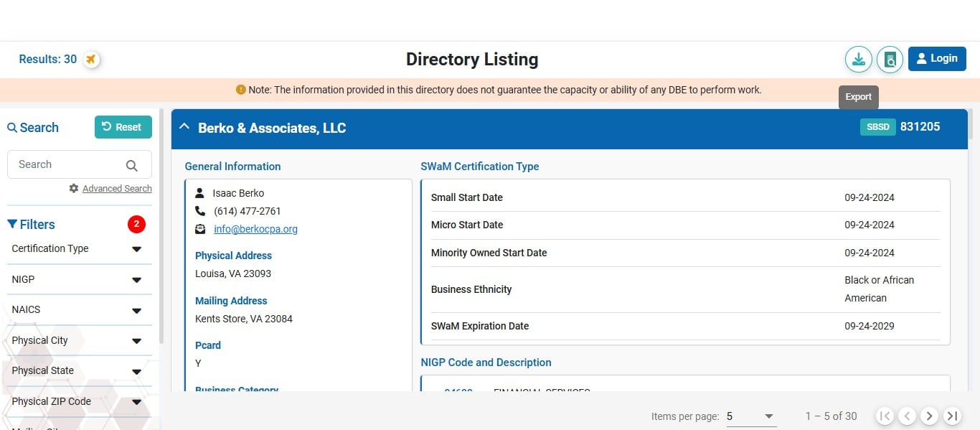980x430 pixels.
Task: Click the warning icon in the note banner
Action: tap(241, 90)
